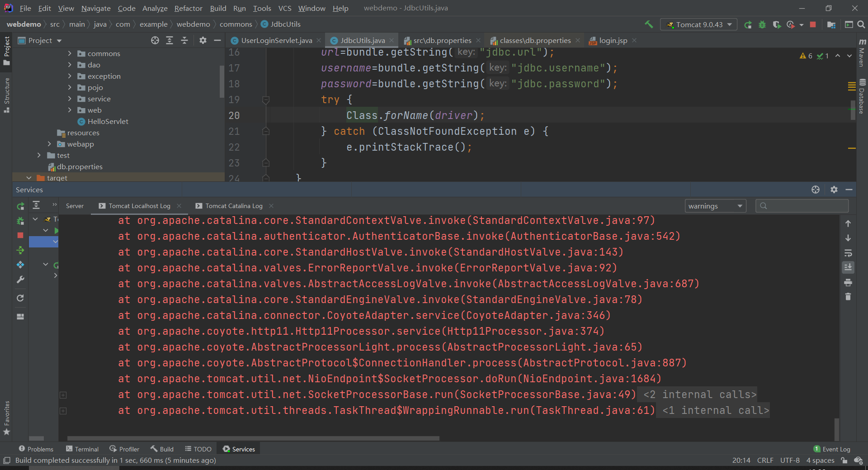This screenshot has height=470, width=868.
Task: Click the Services sidebar red stop icon
Action: pos(20,235)
